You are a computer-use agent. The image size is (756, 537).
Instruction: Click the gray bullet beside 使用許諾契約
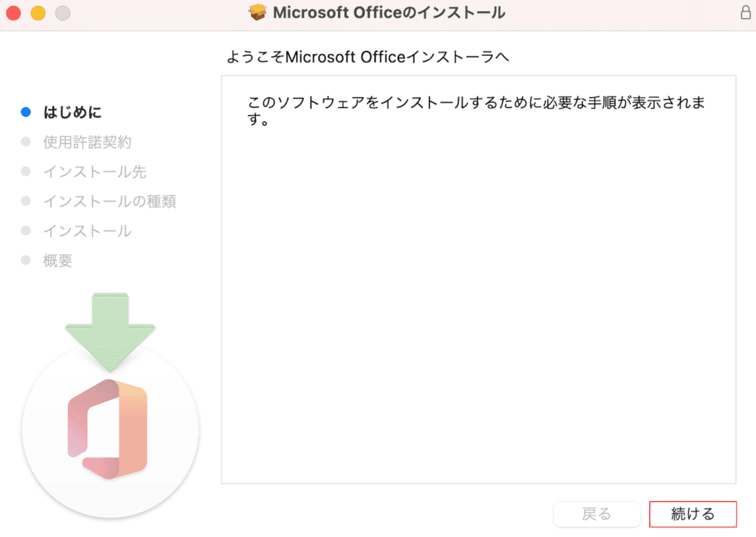pyautogui.click(x=26, y=142)
